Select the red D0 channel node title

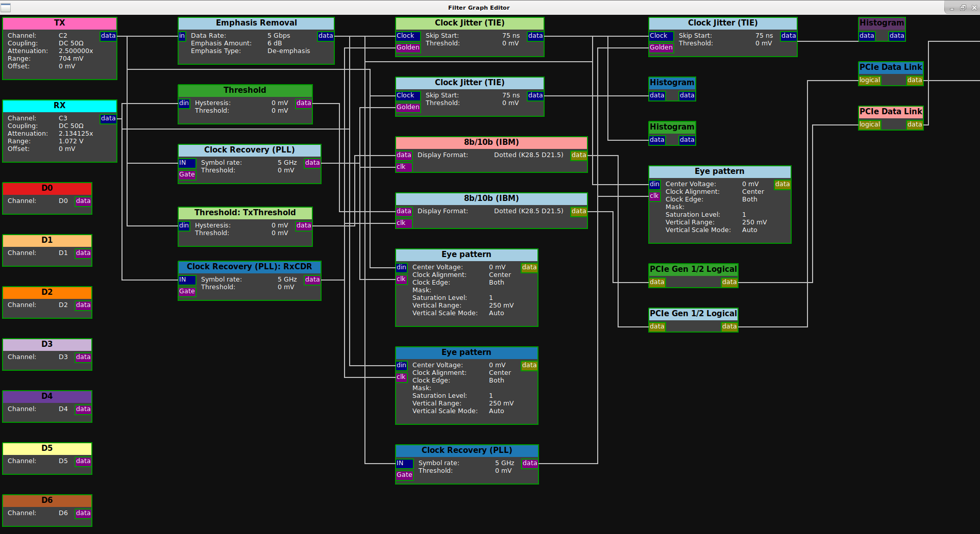[x=47, y=188]
